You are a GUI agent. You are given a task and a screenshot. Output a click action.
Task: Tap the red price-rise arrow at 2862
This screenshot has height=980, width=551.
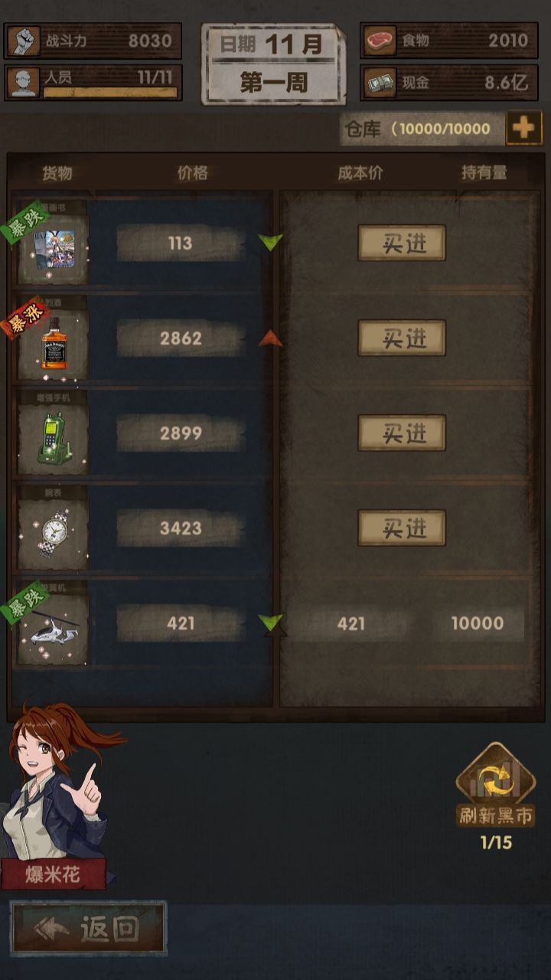(270, 338)
